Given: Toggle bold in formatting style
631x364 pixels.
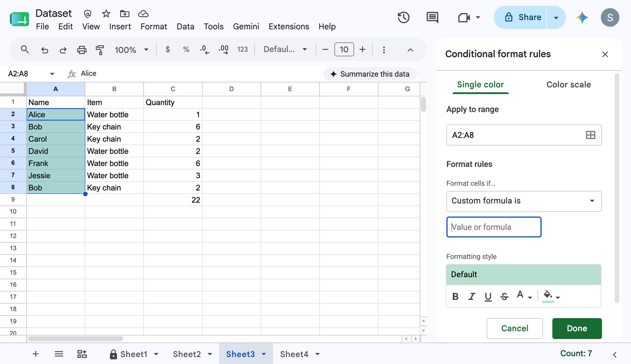Looking at the screenshot, I should coord(455,296).
